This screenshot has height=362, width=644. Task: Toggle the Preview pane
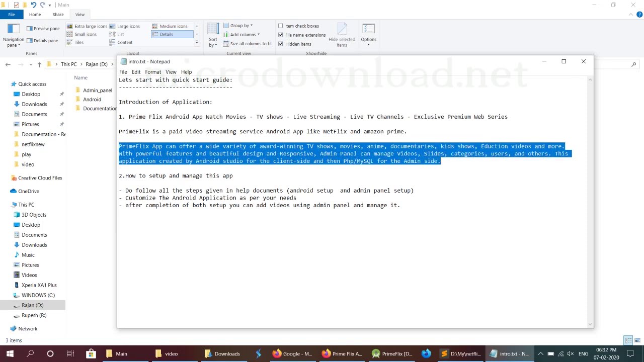click(x=43, y=29)
